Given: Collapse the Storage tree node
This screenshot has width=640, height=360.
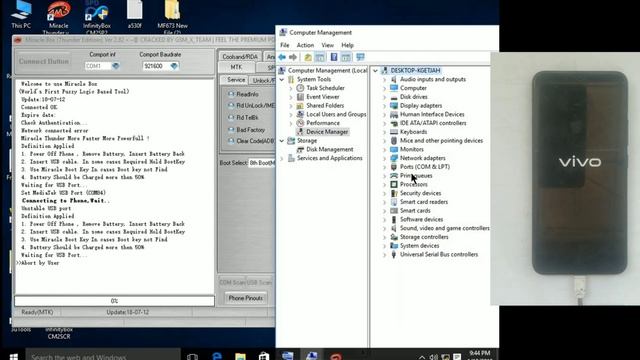Looking at the screenshot, I should 282,141.
